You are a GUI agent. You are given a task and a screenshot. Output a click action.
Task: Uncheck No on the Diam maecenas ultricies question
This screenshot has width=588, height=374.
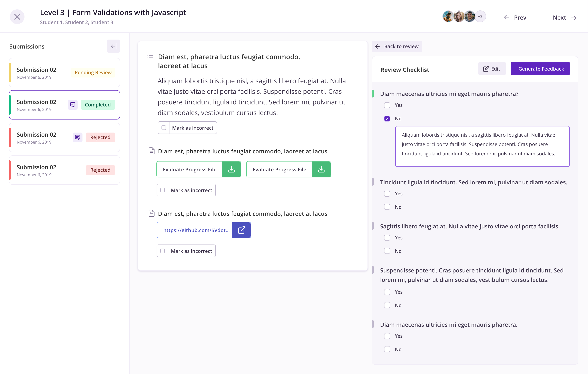(x=387, y=118)
